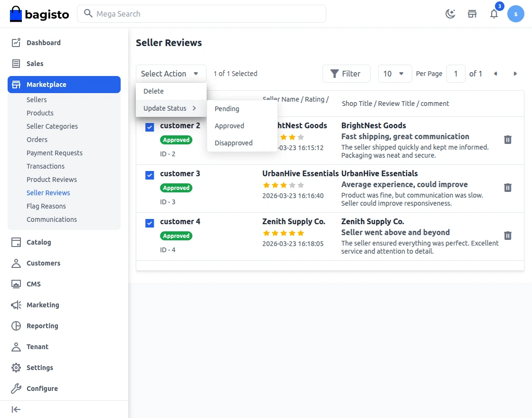532x418 pixels.
Task: Go to next page arrow
Action: [515, 74]
